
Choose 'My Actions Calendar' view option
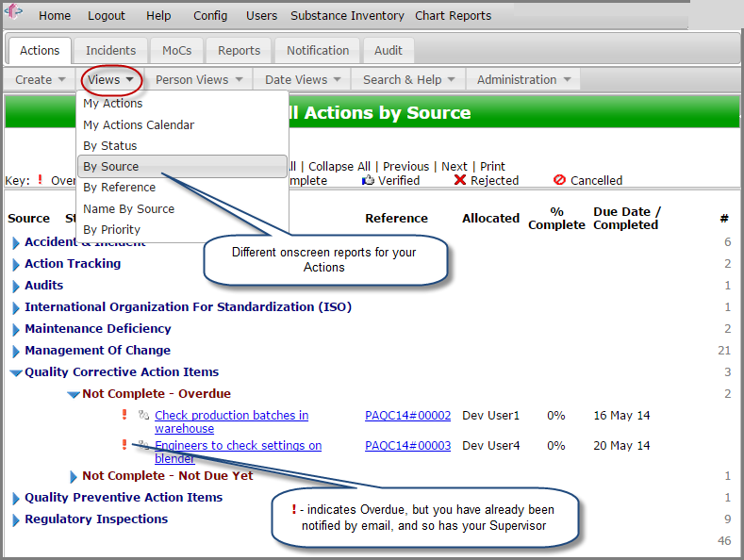coord(139,124)
